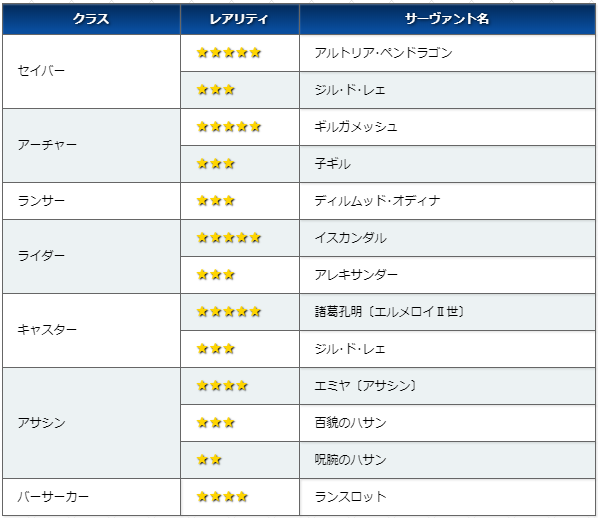Click the five-star rating beside ギルガメッシュ
This screenshot has width=598, height=518.
[229, 127]
